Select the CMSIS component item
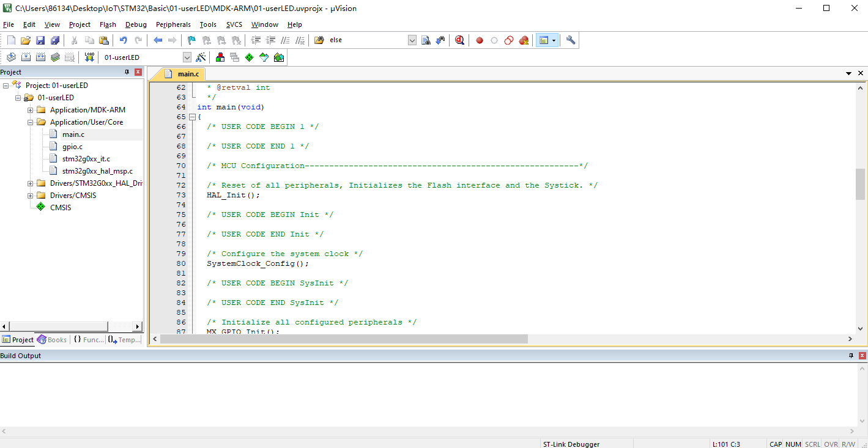Viewport: 868px width, 448px height. coord(61,208)
